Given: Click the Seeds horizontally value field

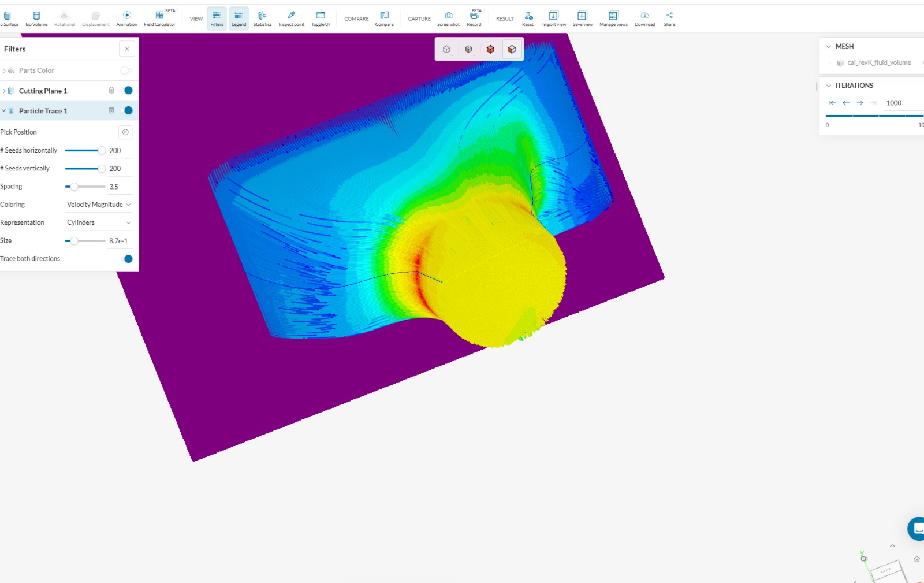Looking at the screenshot, I should [120, 151].
